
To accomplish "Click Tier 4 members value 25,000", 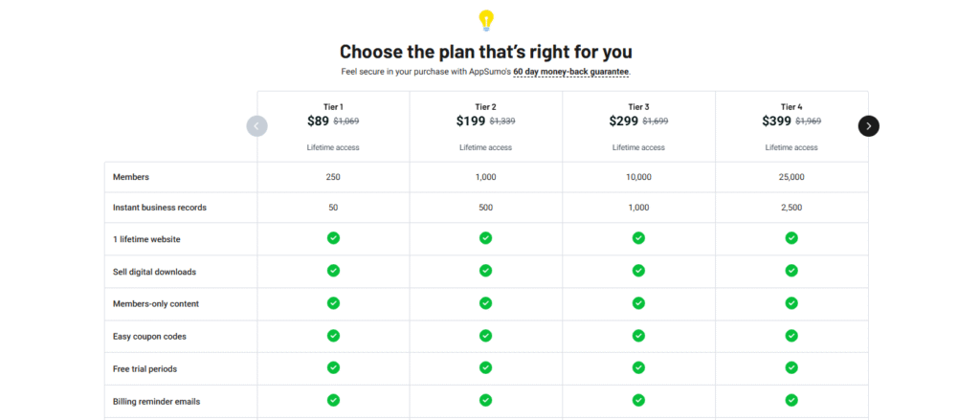I will [791, 178].
